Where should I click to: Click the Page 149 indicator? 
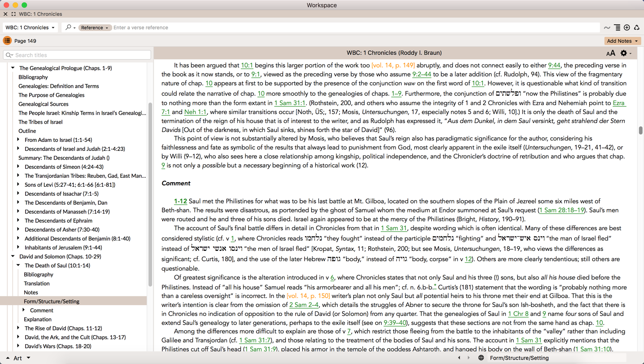25,41
